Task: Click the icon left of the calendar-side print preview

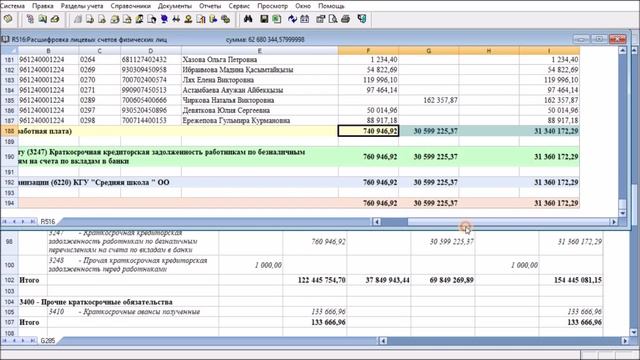Action: (320, 19)
